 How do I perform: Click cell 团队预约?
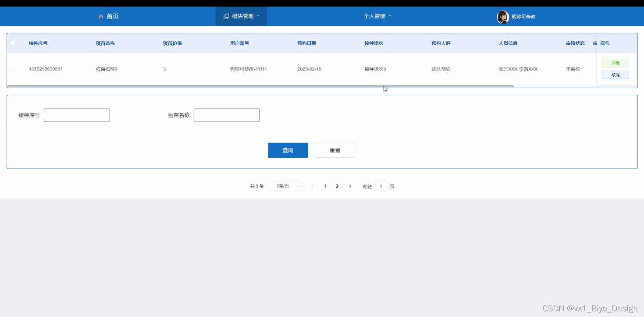(x=441, y=69)
